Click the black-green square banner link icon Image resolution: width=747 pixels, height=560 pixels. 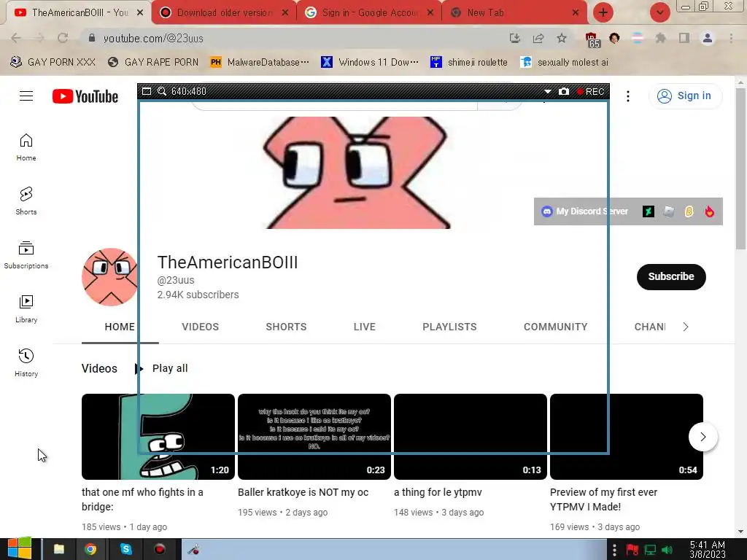click(648, 211)
